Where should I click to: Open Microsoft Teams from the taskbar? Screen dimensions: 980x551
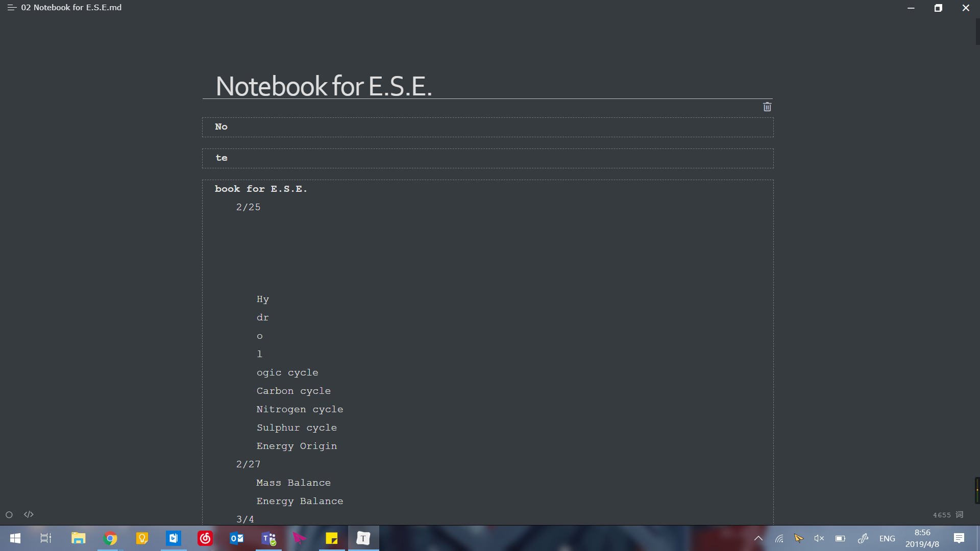tap(268, 538)
